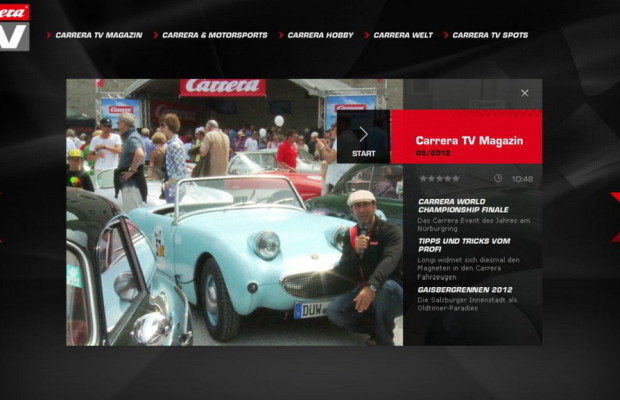
Task: Rate the video with the star rating
Action: pyautogui.click(x=439, y=179)
